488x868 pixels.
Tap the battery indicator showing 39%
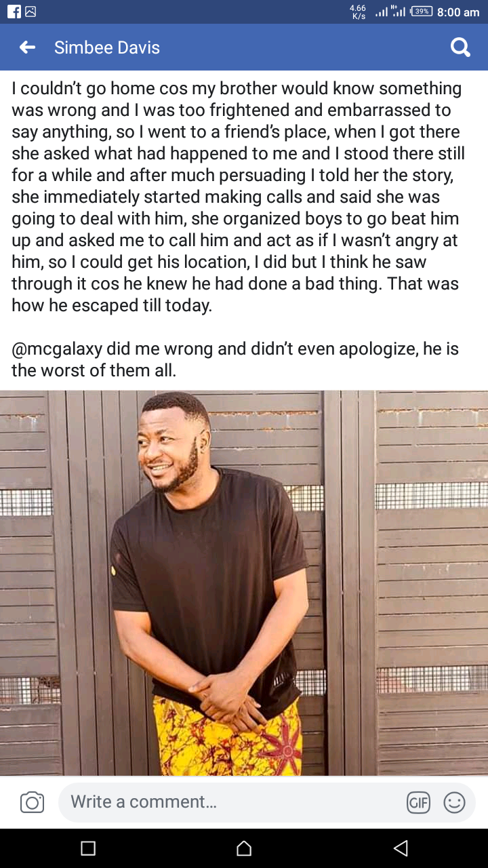pyautogui.click(x=421, y=12)
